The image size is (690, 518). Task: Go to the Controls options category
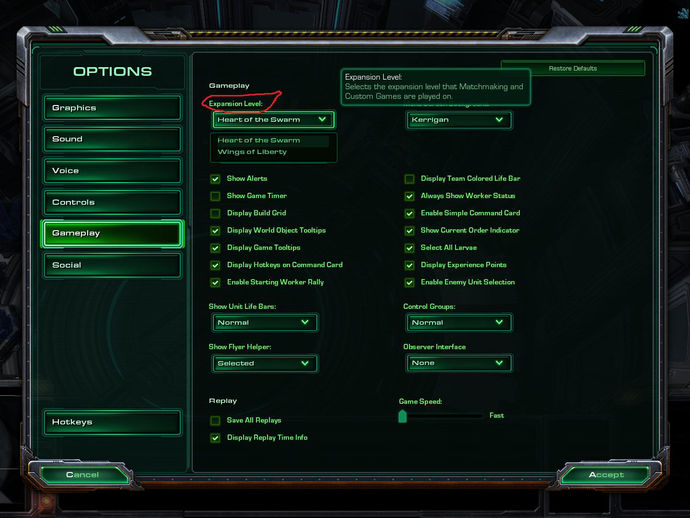[x=112, y=202]
